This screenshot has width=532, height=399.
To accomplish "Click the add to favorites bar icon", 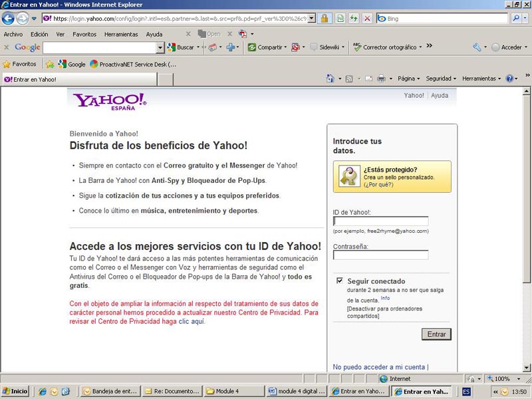I will [x=50, y=64].
